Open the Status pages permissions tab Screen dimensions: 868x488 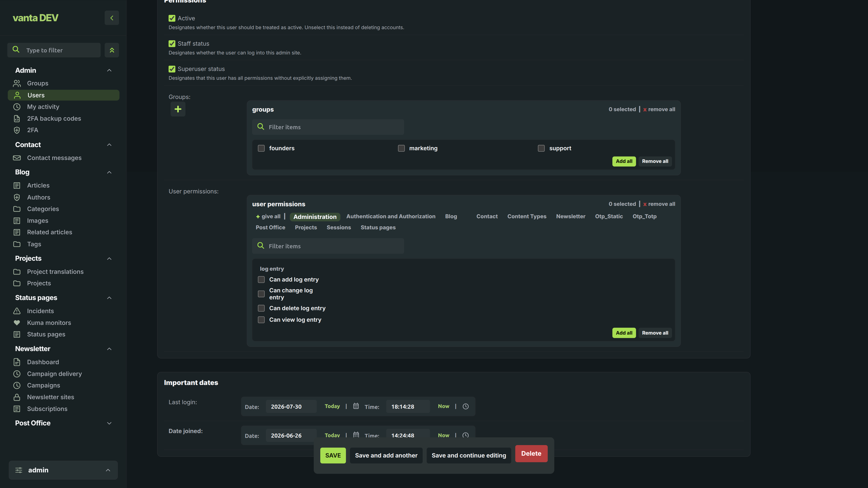pos(378,228)
